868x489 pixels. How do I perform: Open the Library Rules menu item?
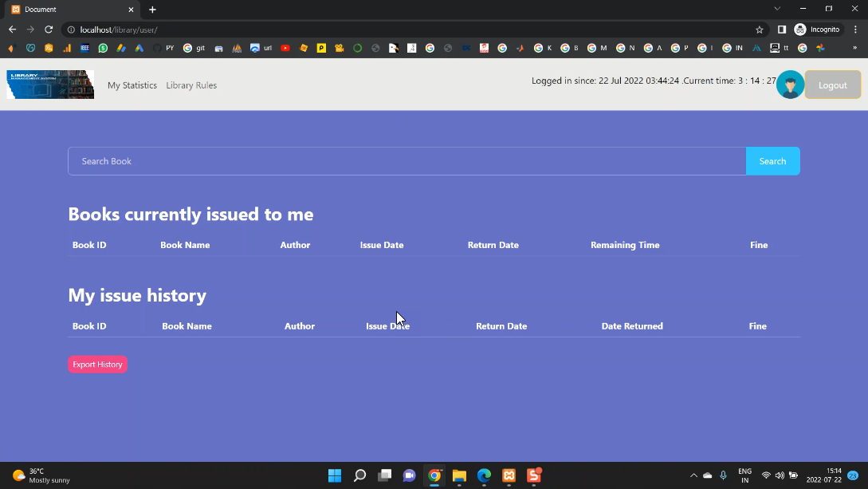click(191, 85)
